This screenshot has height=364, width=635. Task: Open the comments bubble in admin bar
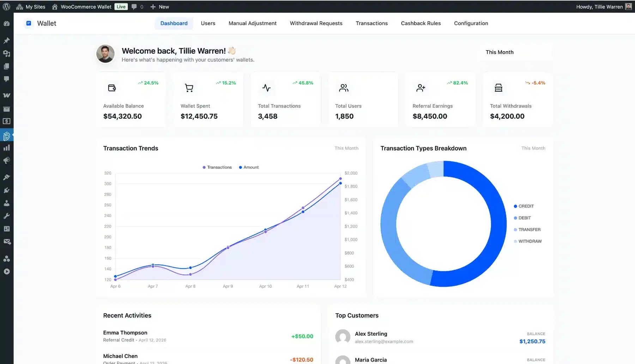137,7
